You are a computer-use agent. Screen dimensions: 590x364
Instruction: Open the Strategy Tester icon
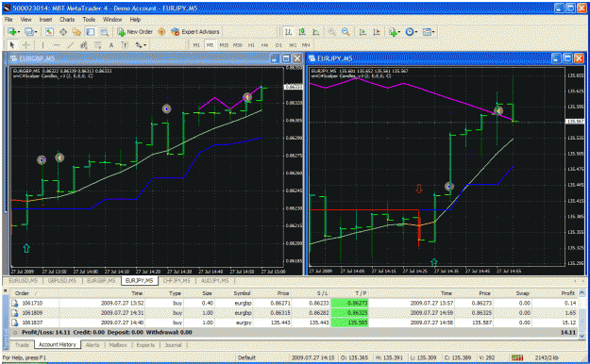tap(104, 32)
